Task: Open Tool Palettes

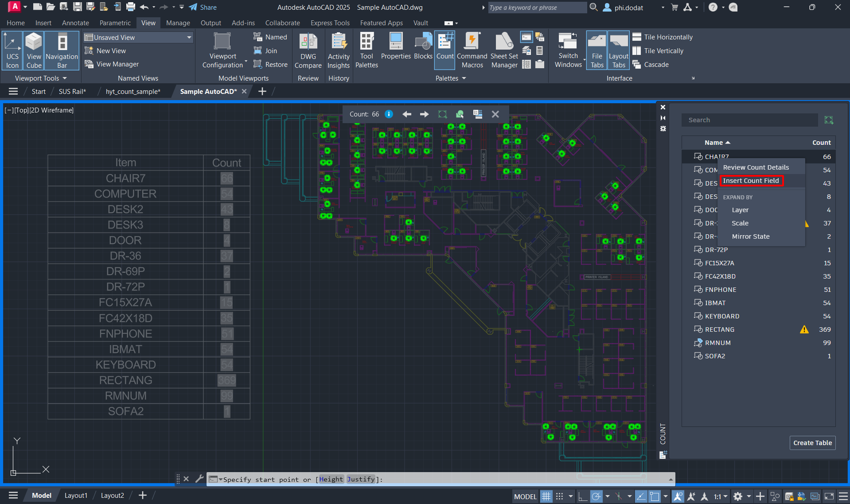Action: pos(367,50)
